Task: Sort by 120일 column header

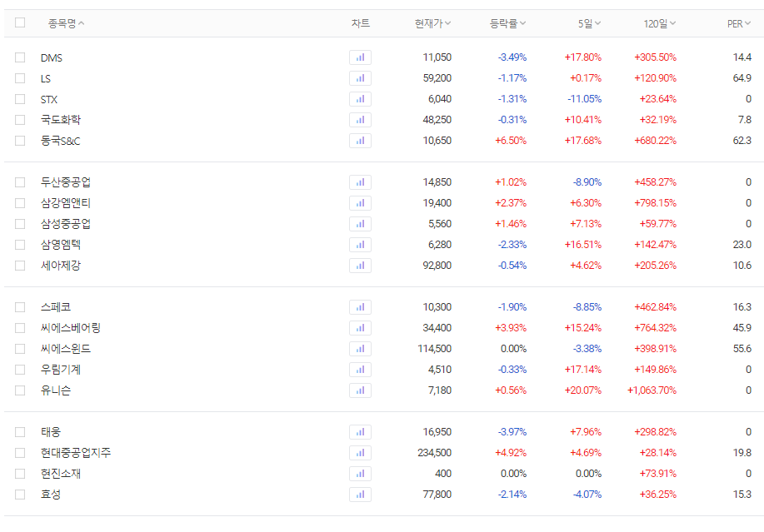Action: tap(660, 23)
